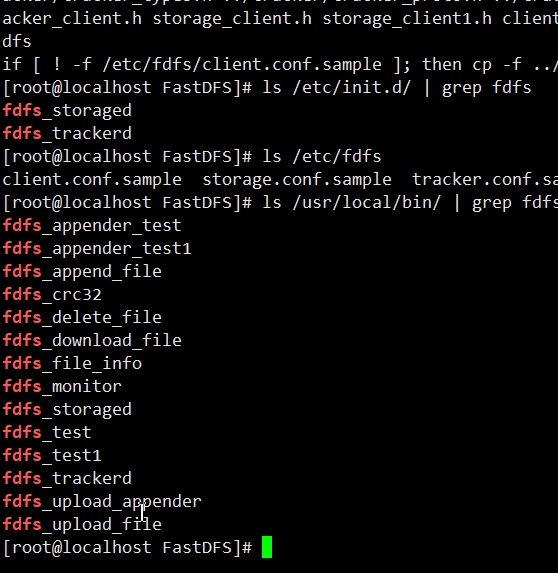Click the fdfs_test1 line
558x573 pixels.
click(52, 455)
